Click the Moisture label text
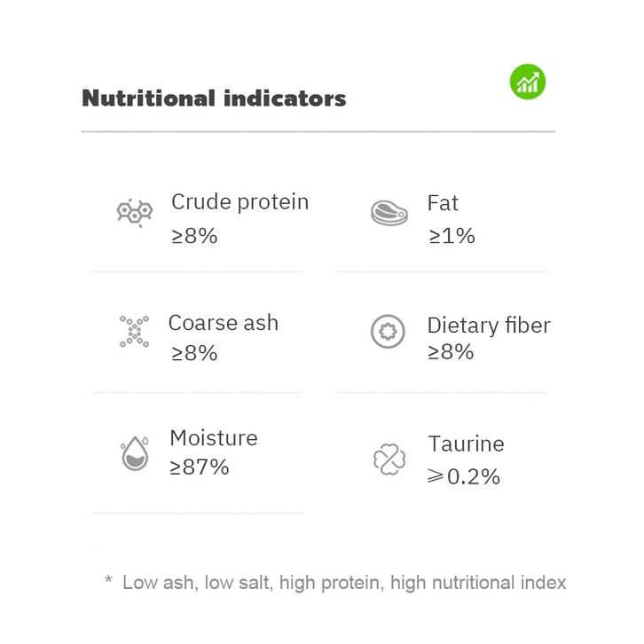This screenshot has width=644, height=644. click(213, 438)
